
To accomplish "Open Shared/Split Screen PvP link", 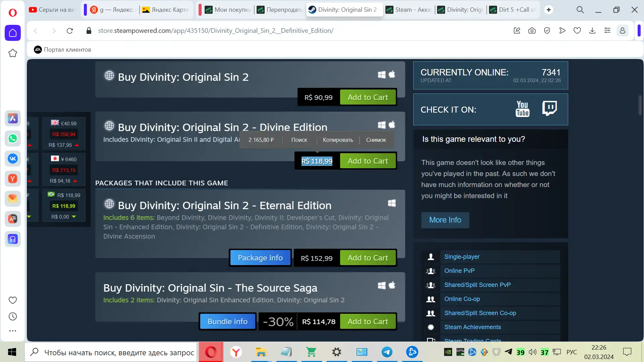I will (x=477, y=285).
